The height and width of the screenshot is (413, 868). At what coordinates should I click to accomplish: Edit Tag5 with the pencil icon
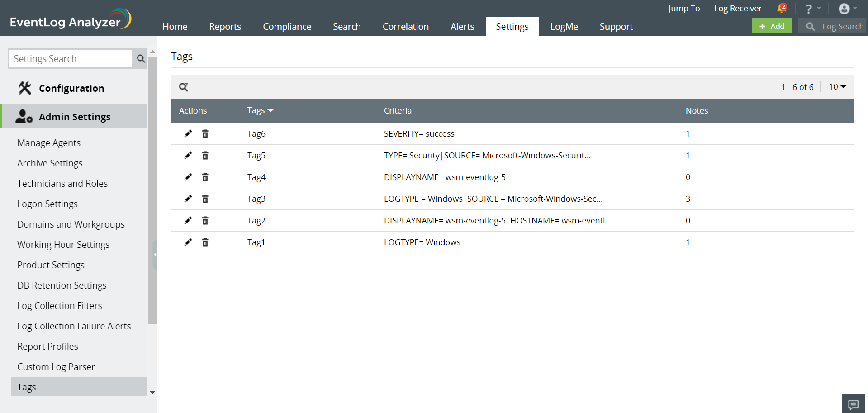coord(188,155)
